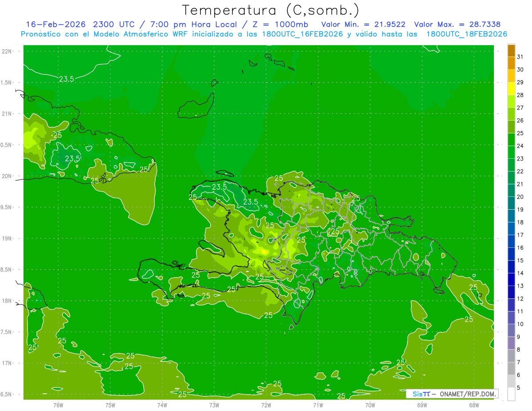This screenshot has width=532, height=411.
Task: Click the colorbar label 28
Action: pyautogui.click(x=520, y=95)
